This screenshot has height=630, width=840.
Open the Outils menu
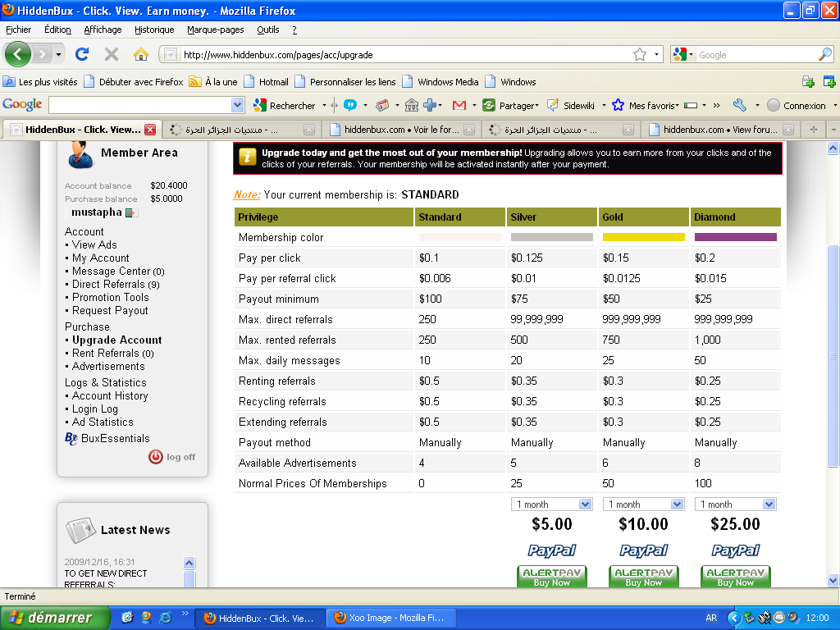click(268, 30)
